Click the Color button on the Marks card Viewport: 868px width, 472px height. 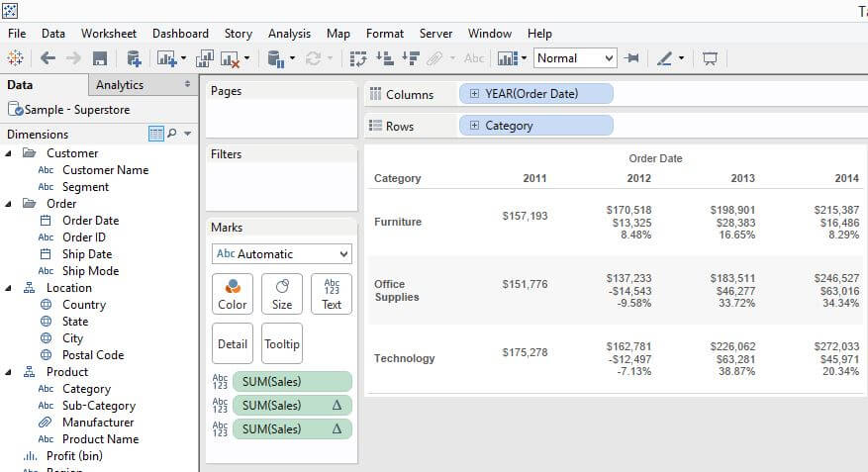coord(233,294)
